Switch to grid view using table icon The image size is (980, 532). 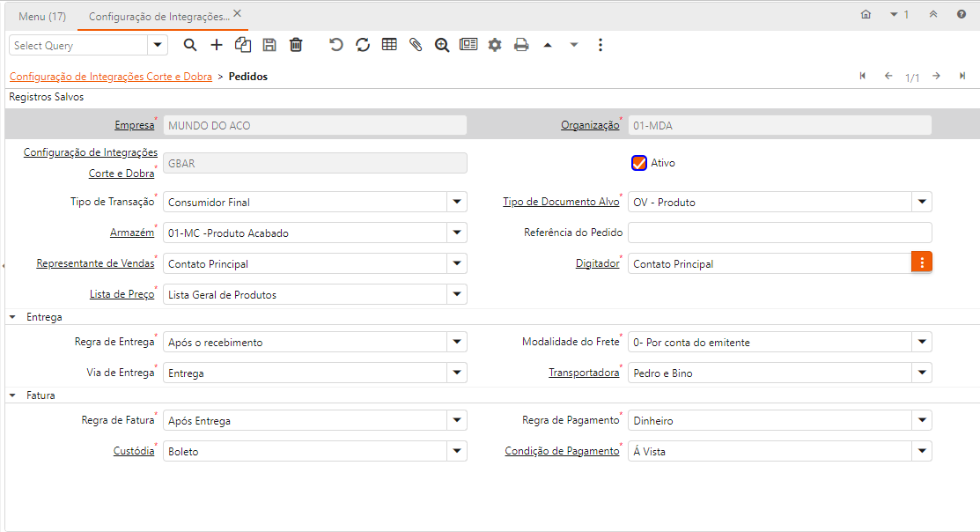coord(389,45)
